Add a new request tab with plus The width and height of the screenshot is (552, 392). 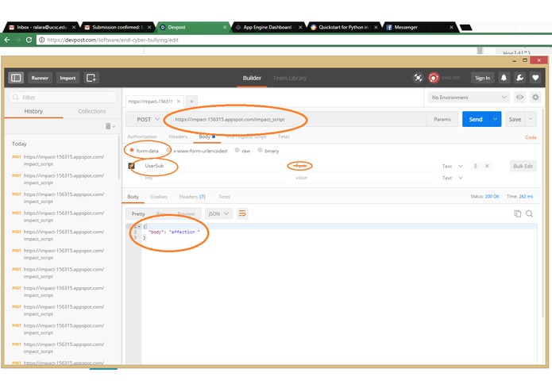191,102
